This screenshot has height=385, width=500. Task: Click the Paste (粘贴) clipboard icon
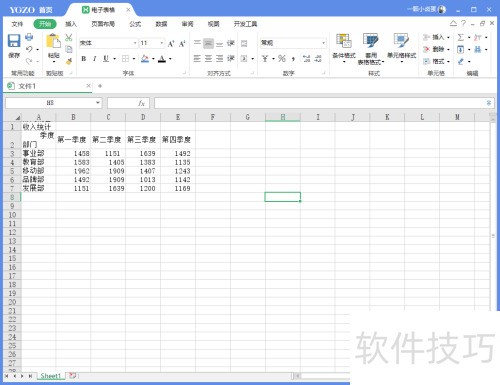[53, 41]
